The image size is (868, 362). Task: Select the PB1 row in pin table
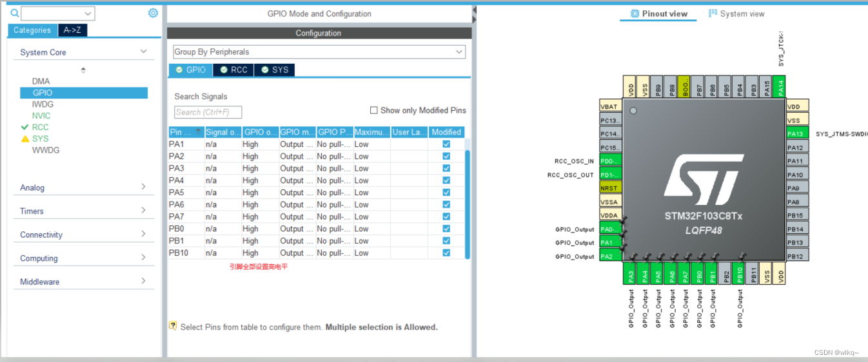tap(316, 241)
